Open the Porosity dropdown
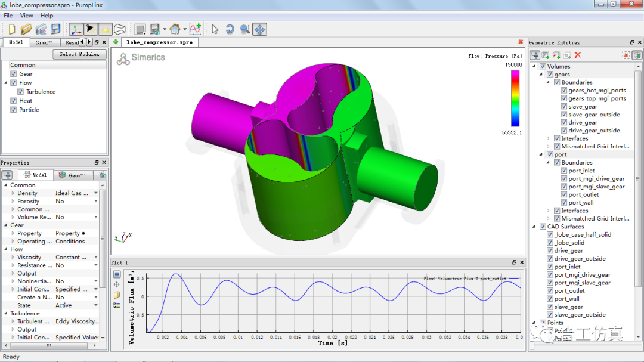The image size is (644, 362). pyautogui.click(x=95, y=201)
